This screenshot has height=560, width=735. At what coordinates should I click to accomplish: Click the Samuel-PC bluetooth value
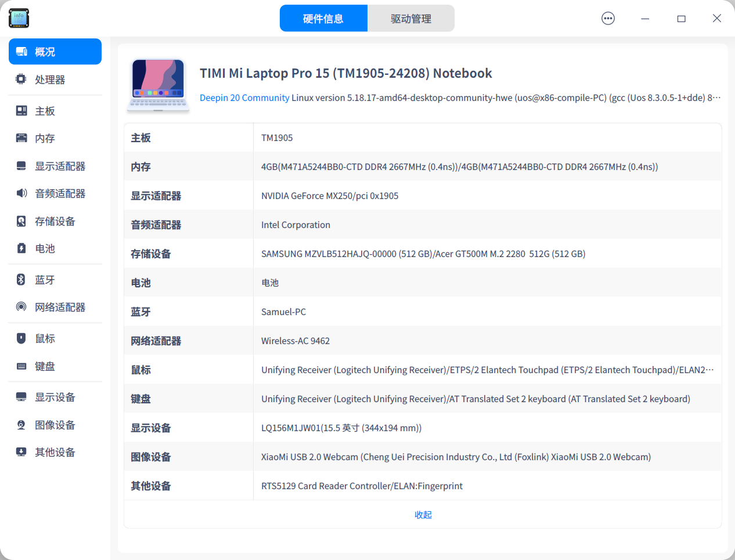[283, 312]
